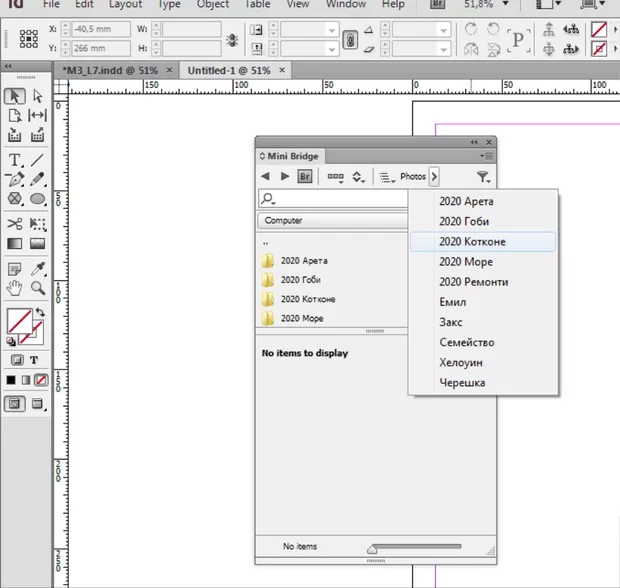The image size is (620, 588).
Task: Swap fill and stroke colors
Action: click(40, 313)
